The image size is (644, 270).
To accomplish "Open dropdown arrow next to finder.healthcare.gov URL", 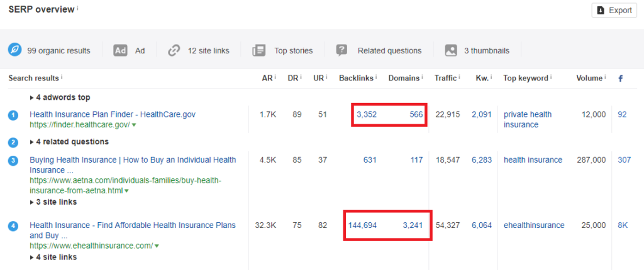I will click(x=134, y=125).
